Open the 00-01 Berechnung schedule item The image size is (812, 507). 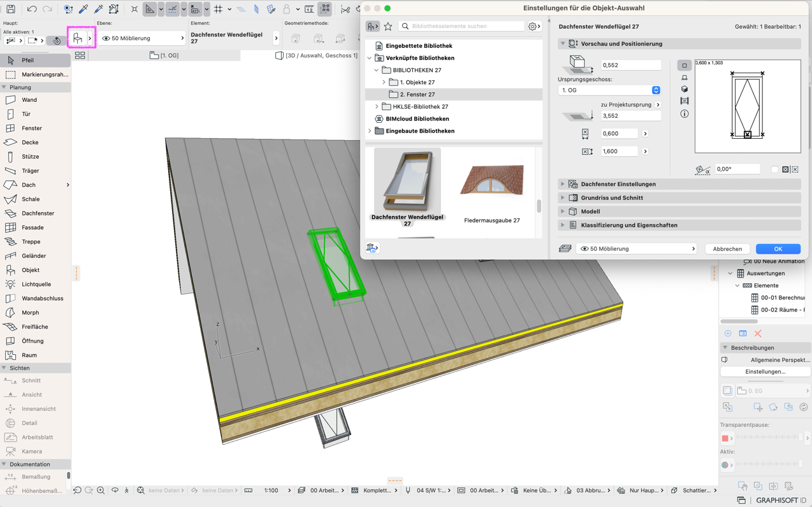[778, 297]
